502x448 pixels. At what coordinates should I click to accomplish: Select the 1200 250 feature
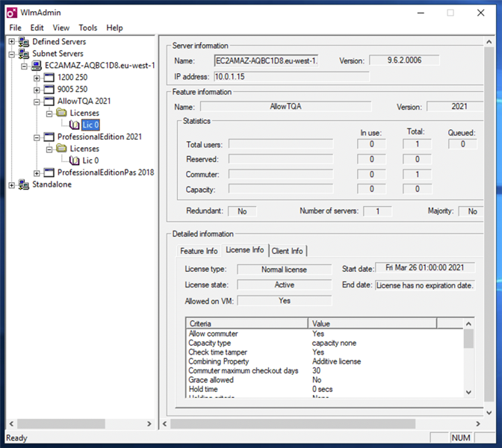tap(72, 78)
